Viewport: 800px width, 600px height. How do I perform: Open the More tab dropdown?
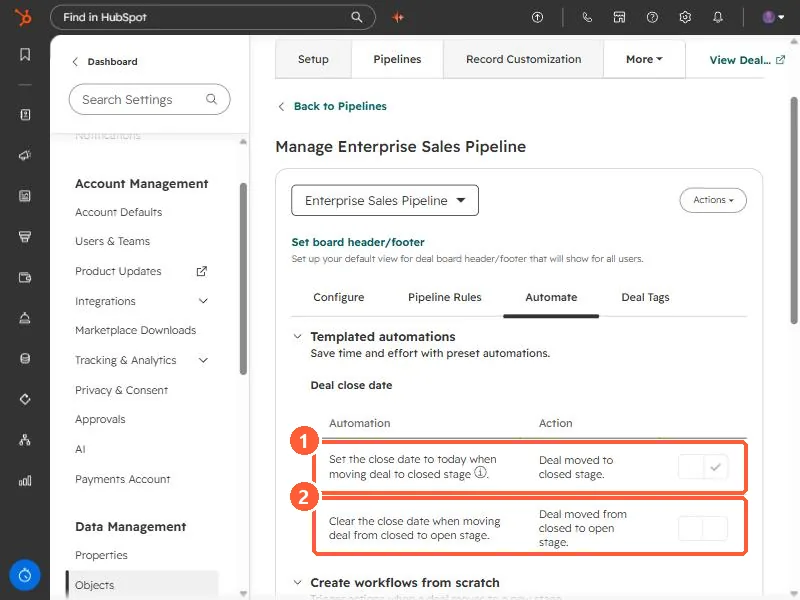tap(644, 59)
